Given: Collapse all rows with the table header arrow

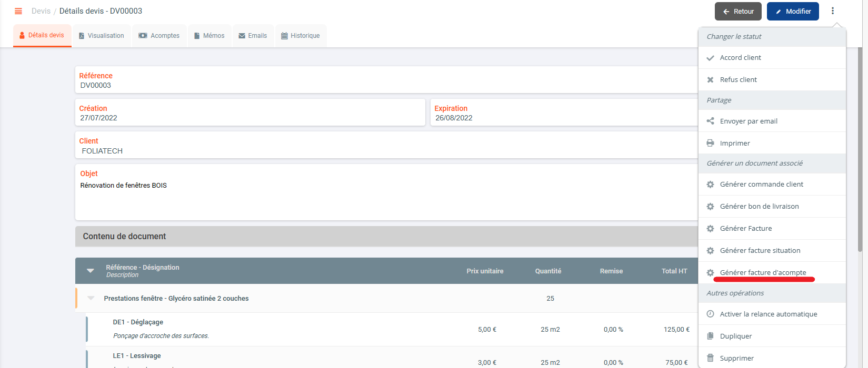Looking at the screenshot, I should [91, 271].
